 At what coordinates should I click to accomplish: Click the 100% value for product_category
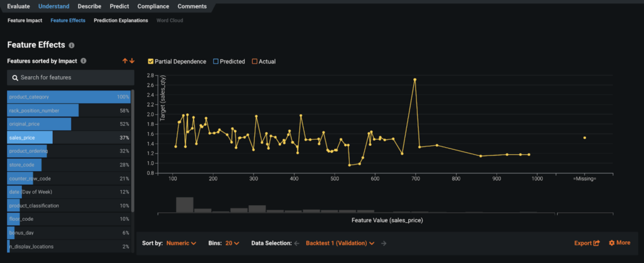tap(123, 97)
